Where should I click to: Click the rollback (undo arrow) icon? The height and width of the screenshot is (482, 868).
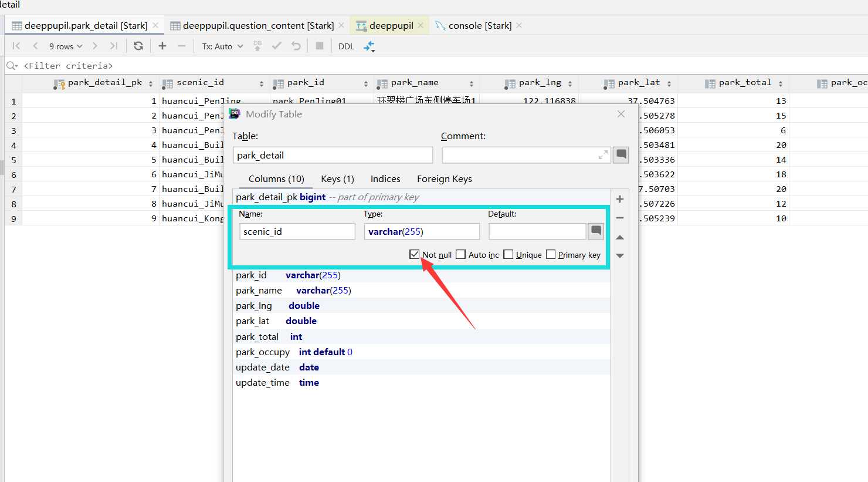click(x=296, y=46)
